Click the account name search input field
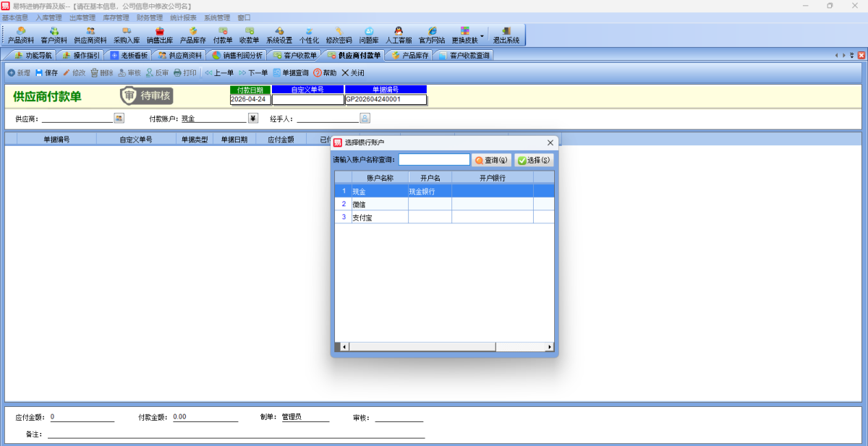This screenshot has height=446, width=868. click(x=434, y=160)
